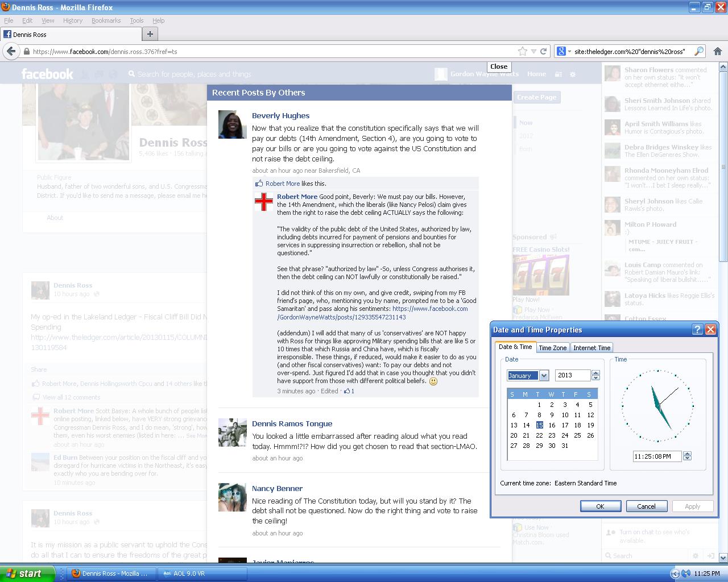This screenshot has height=582, width=728.
Task: Open Nancy Benner profile link
Action: pyautogui.click(x=277, y=488)
